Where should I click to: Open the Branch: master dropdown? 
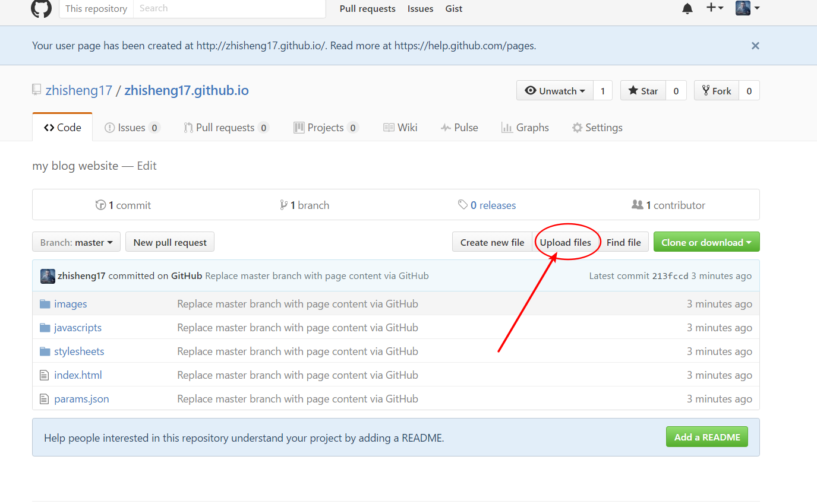click(x=76, y=242)
